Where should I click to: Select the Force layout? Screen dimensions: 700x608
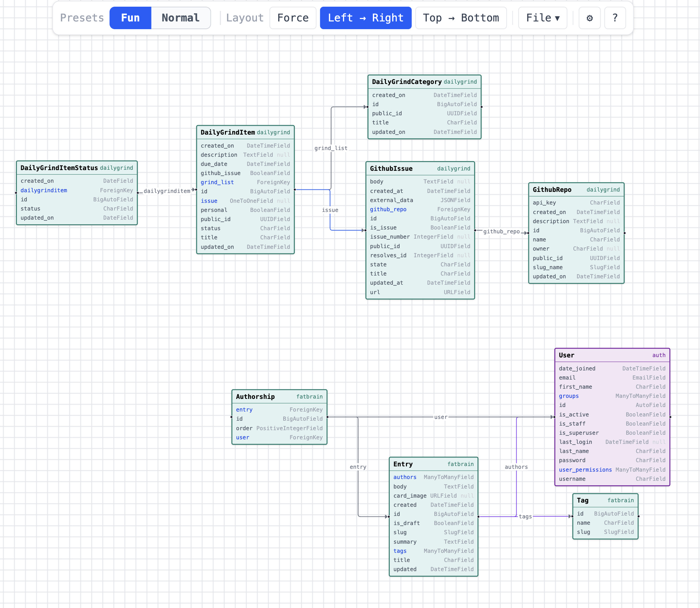click(293, 18)
